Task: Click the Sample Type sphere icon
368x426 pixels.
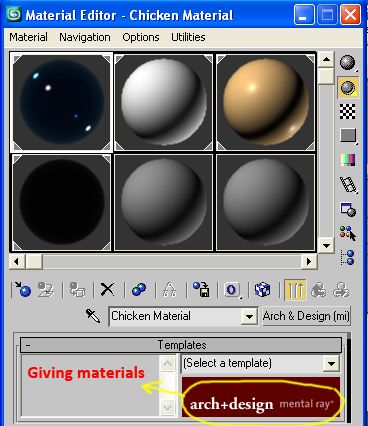Action: tap(348, 63)
